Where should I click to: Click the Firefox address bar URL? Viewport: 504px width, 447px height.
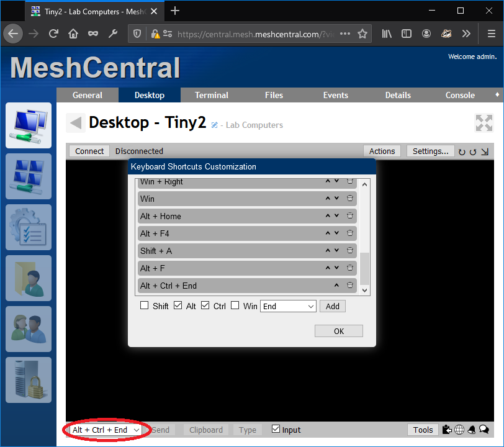point(256,34)
